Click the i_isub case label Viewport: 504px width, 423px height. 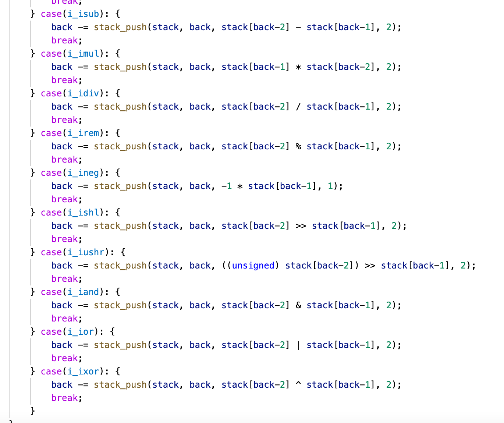83,14
